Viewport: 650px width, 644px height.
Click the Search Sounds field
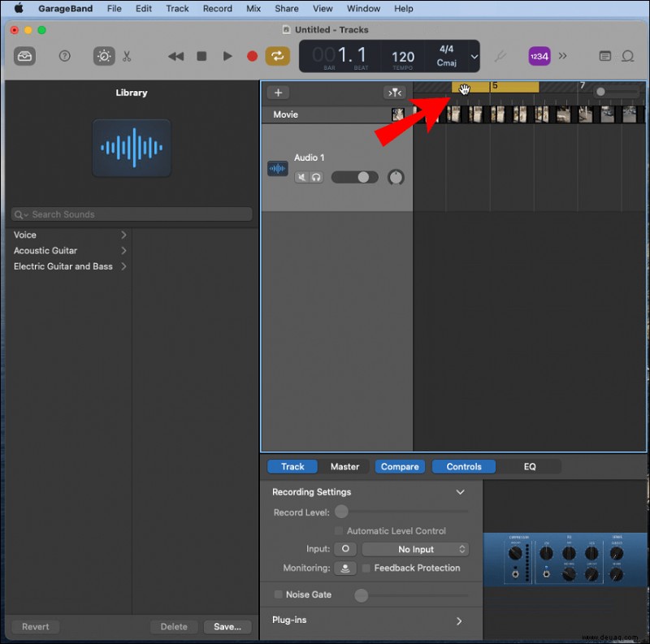[132, 214]
